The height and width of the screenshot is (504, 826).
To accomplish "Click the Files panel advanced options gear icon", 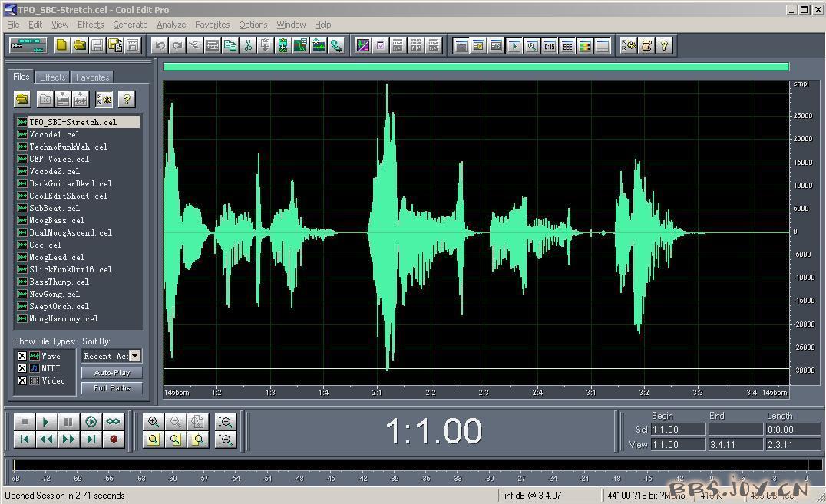I will pyautogui.click(x=104, y=99).
